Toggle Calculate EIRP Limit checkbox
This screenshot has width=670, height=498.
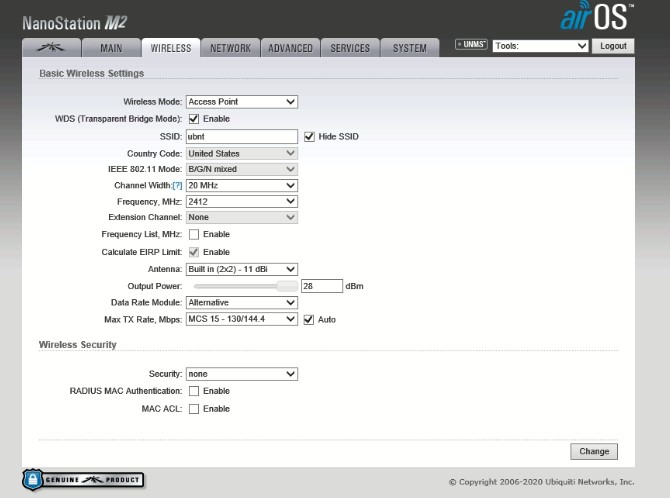point(194,252)
